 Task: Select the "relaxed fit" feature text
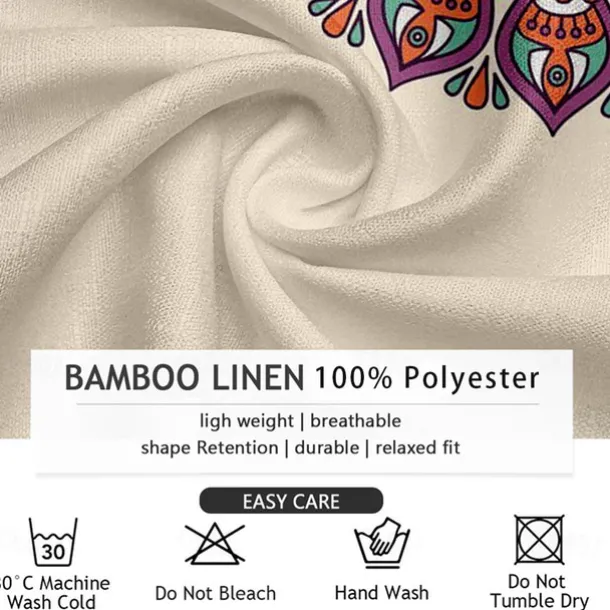pos(417,447)
